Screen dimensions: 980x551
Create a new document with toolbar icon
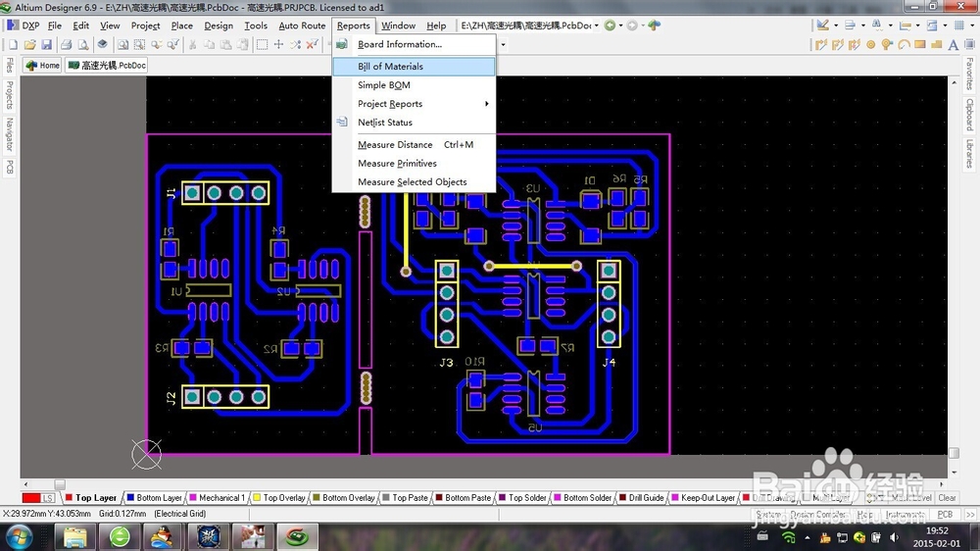13,44
